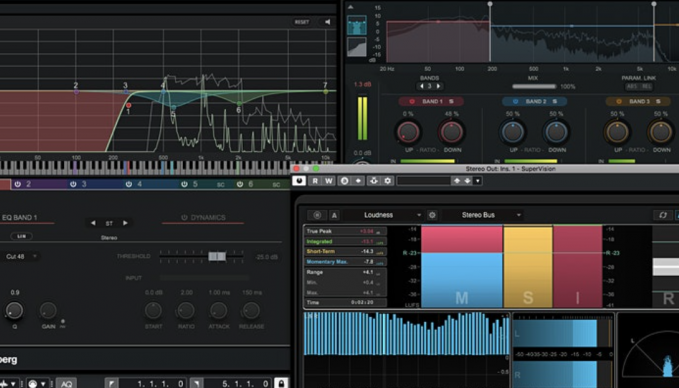Toggle the power button for EQ band 2
Image resolution: width=679 pixels, height=388 pixels.
pos(18,184)
